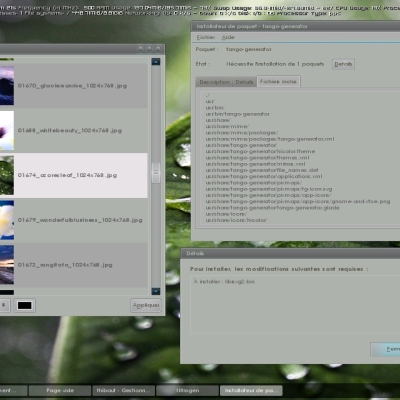Select the 01674_azoresleaf_1024x768.jpg entry
The width and height of the screenshot is (400, 400).
pos(73,175)
